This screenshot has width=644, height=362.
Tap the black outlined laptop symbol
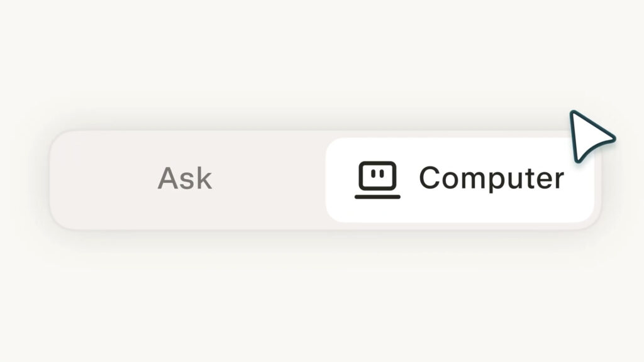tap(377, 180)
